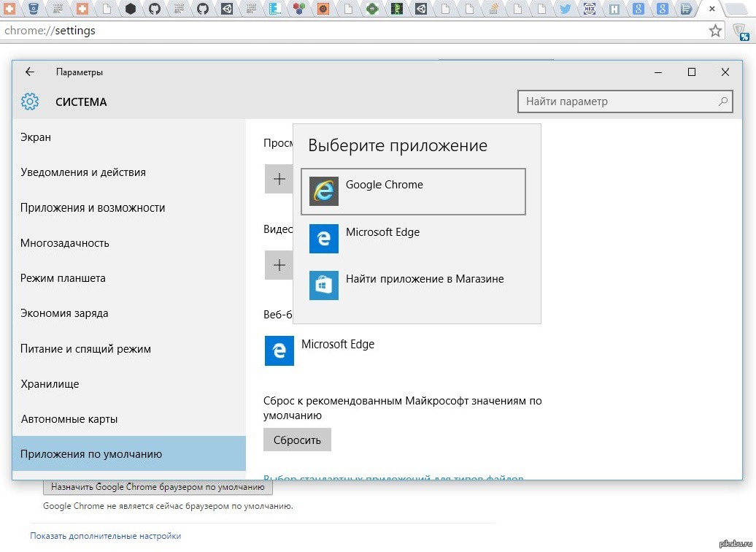Open the Многозадачность section
Image resolution: width=756 pixels, height=552 pixels.
point(128,242)
